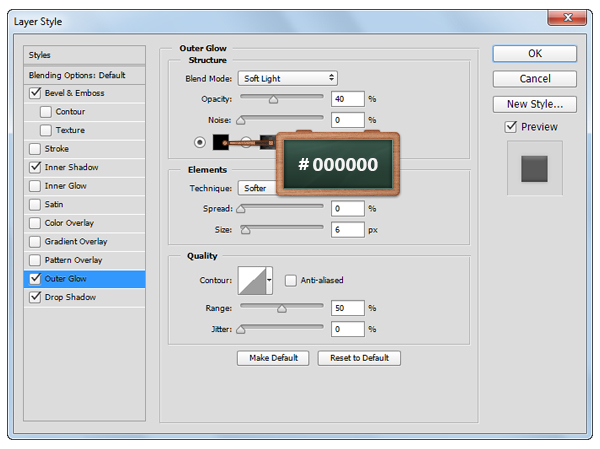600x449 pixels.
Task: Open the Blend Mode dropdown
Action: pos(287,78)
